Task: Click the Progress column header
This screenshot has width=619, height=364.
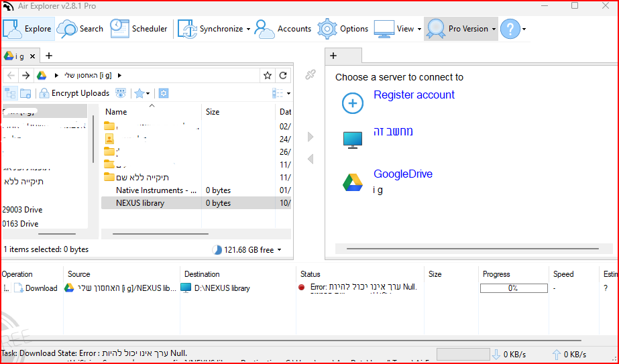Action: pyautogui.click(x=496, y=274)
